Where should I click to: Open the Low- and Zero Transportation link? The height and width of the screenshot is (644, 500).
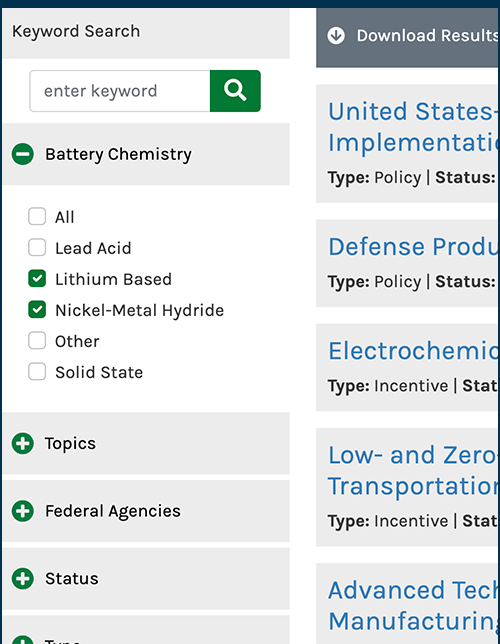(x=414, y=471)
